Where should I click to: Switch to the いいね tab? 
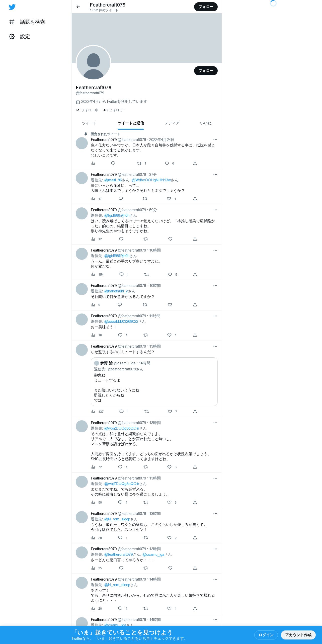point(206,123)
